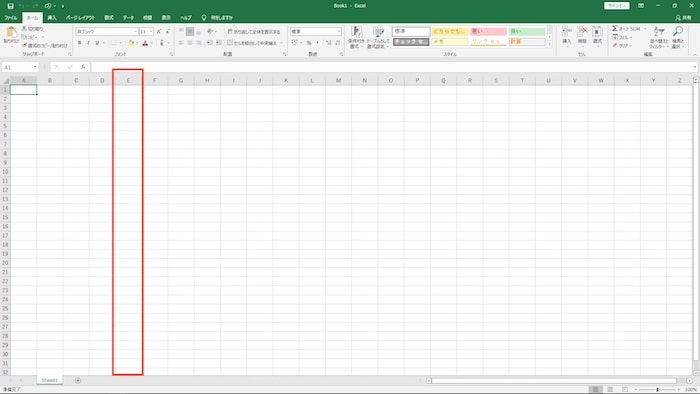
Task: Click the Sheet1 worksheet tab
Action: coord(50,380)
